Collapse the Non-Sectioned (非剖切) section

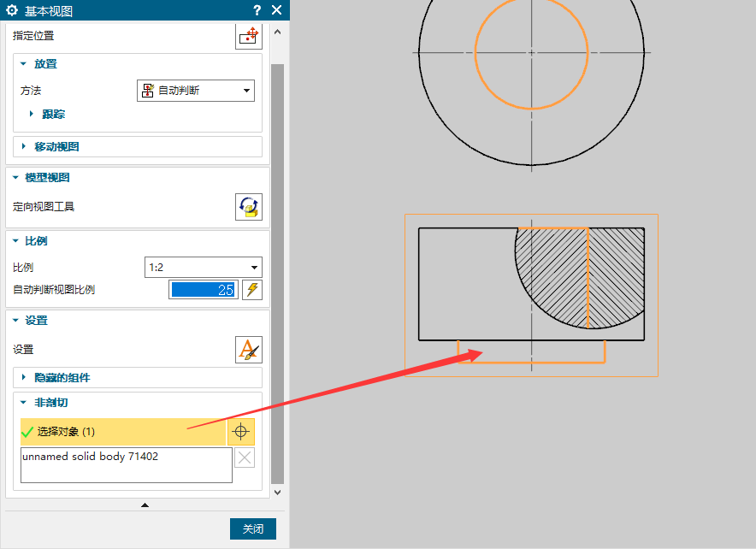click(50, 402)
